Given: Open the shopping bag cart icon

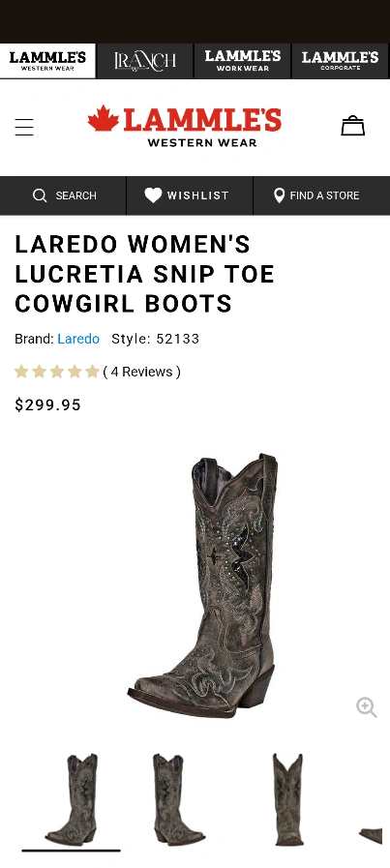Looking at the screenshot, I should (x=353, y=126).
